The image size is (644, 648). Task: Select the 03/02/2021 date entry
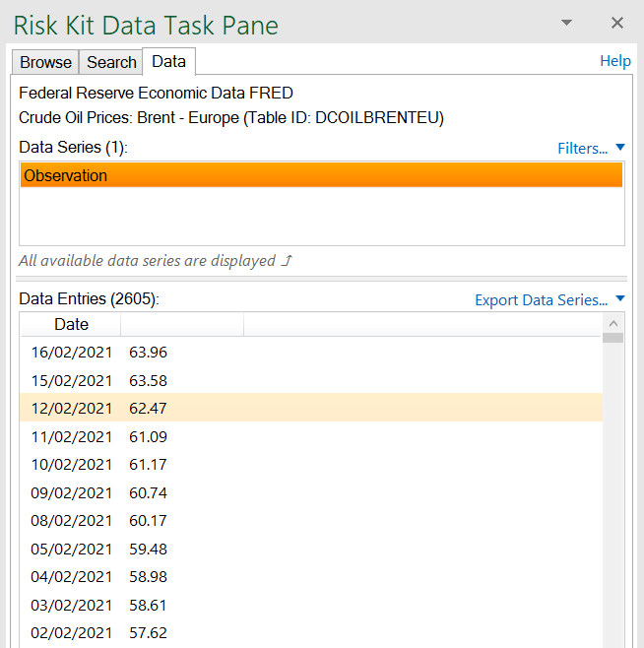72,606
